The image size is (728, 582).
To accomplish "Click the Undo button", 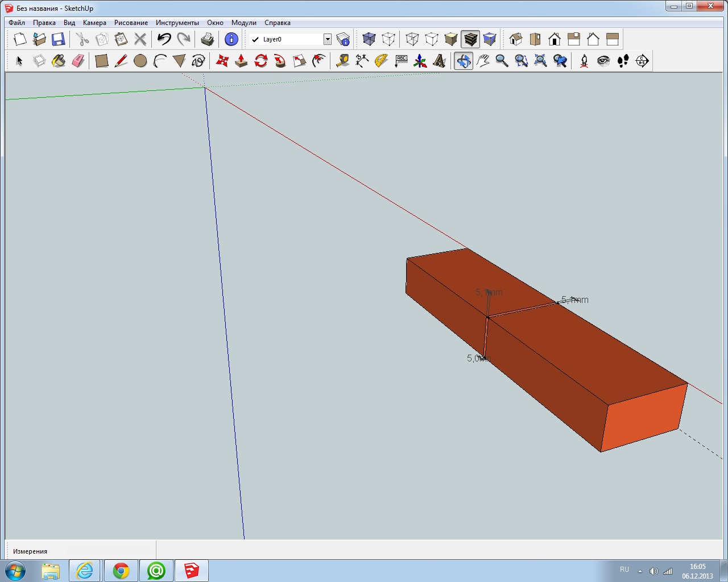I will (164, 39).
